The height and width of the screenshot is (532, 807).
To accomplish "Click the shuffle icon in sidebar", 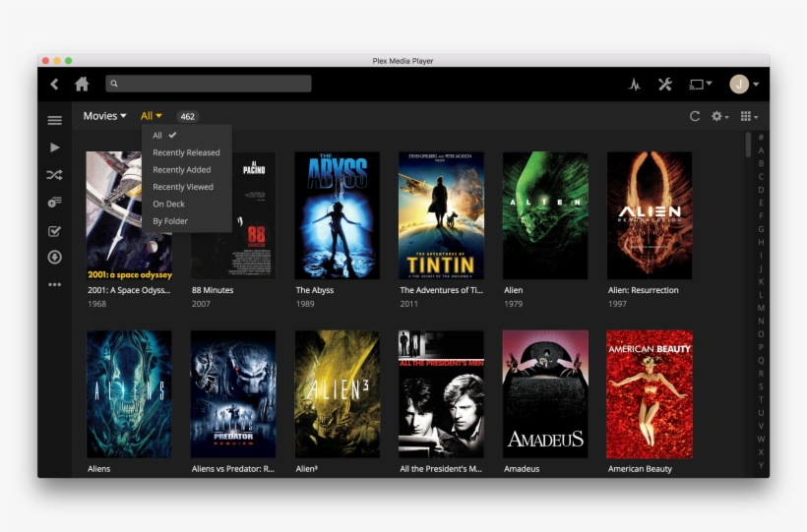I will (x=54, y=175).
